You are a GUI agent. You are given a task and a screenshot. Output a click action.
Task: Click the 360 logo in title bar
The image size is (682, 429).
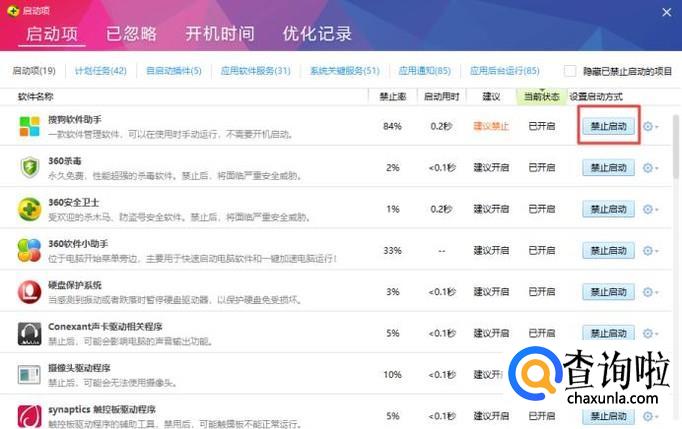13,10
